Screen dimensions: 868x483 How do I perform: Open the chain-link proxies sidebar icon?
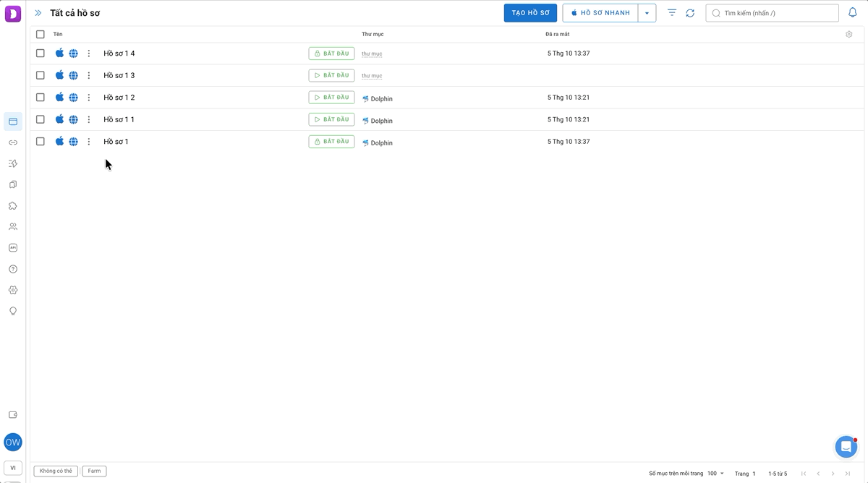pyautogui.click(x=13, y=142)
